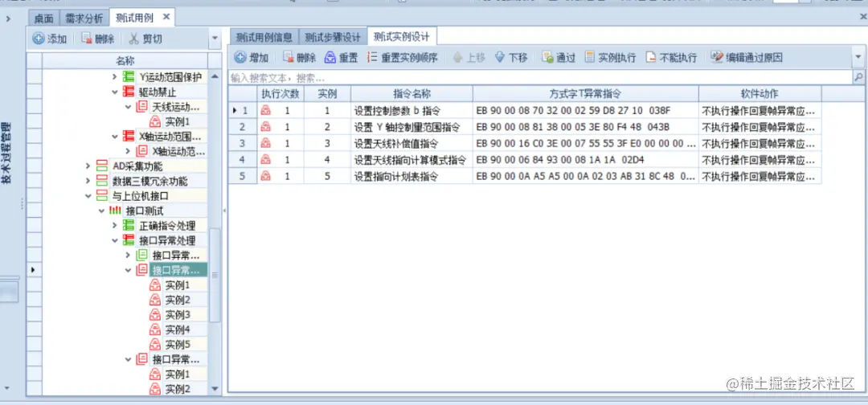Select the 实例3 tree item
The image size is (868, 405).
tap(178, 315)
